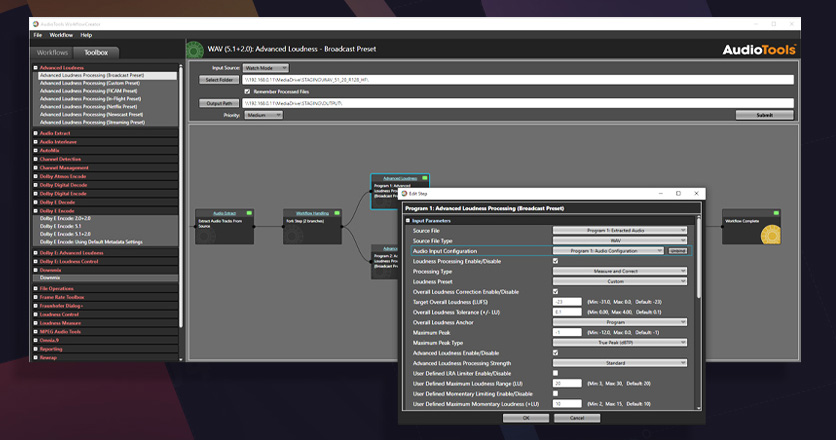Open Advanced Loudness Processing Strength dropdown

click(620, 363)
